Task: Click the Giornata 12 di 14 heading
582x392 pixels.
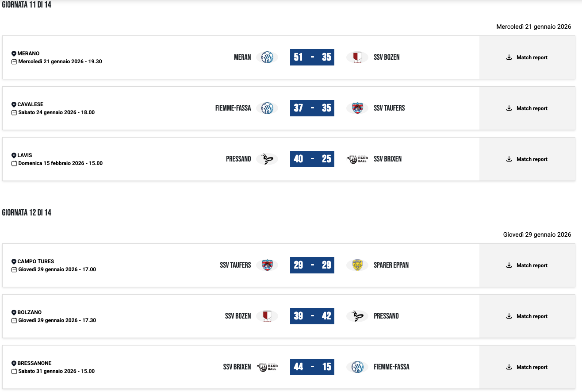Action: pos(27,213)
